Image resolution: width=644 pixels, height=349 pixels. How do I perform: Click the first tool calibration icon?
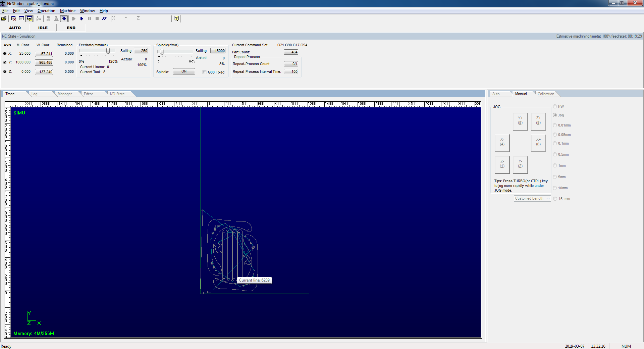[x=49, y=18]
